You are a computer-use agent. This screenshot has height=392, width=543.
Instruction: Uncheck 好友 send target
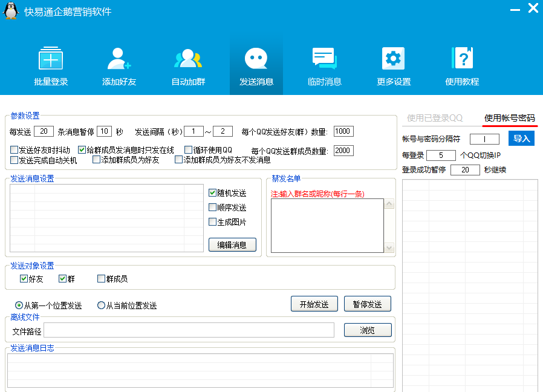[24, 278]
